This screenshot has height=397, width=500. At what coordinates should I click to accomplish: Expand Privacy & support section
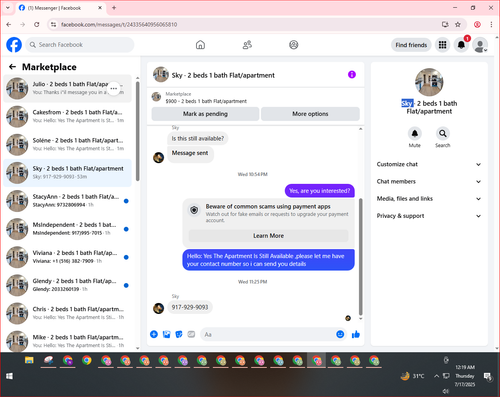[x=429, y=216]
